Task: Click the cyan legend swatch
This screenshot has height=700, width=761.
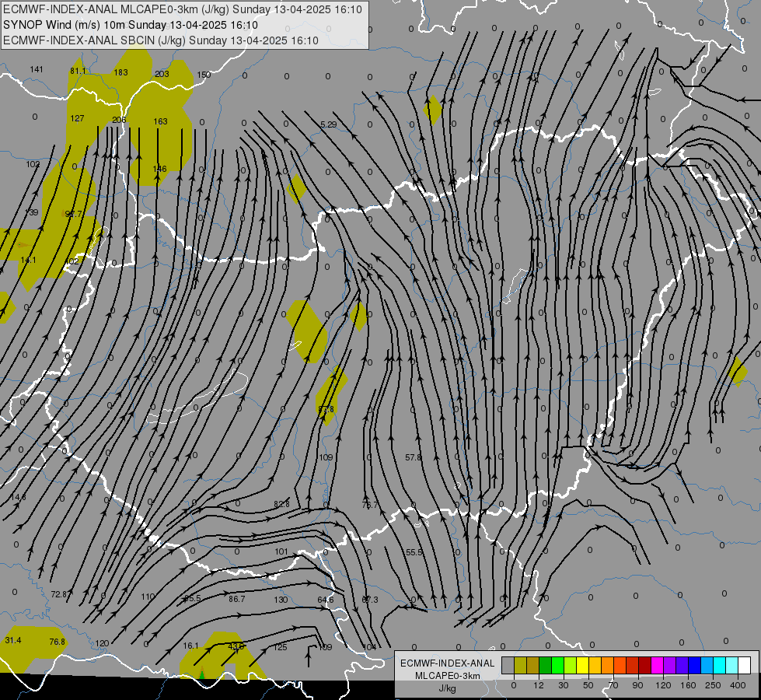Action: pyautogui.click(x=720, y=665)
